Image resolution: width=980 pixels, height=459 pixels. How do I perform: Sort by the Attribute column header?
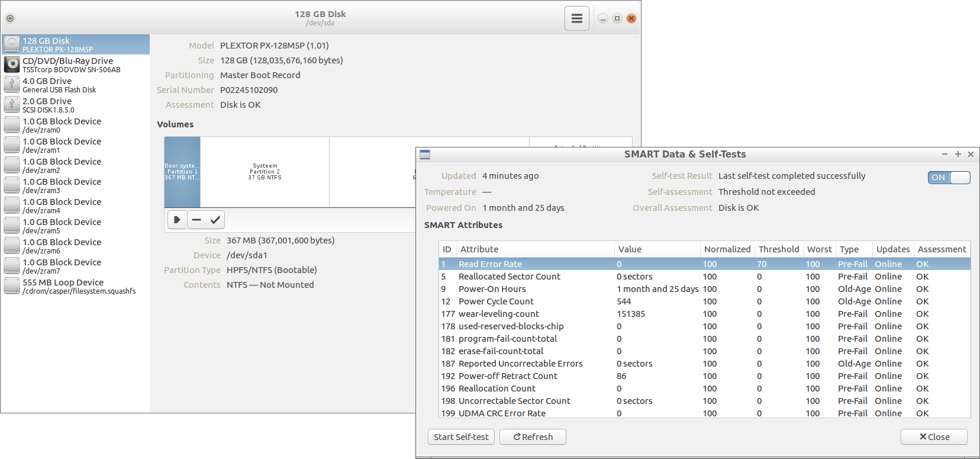click(535, 249)
